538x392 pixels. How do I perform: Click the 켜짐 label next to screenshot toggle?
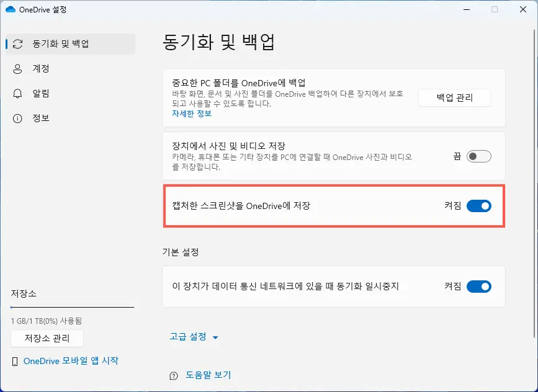[453, 206]
